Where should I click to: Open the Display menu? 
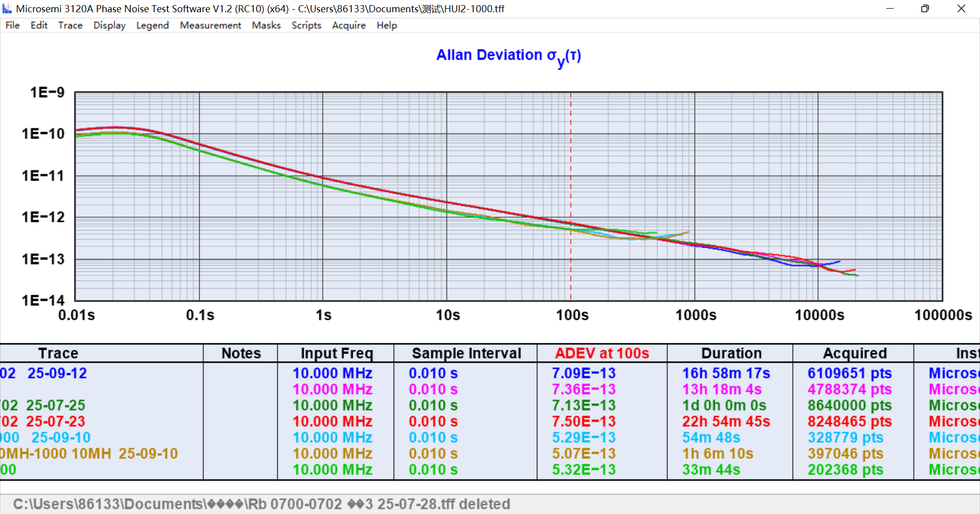coord(109,25)
